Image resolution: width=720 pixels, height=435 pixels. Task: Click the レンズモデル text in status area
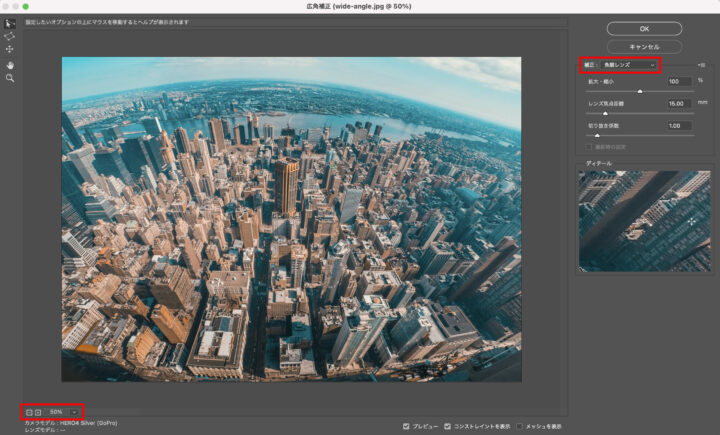tap(45, 430)
